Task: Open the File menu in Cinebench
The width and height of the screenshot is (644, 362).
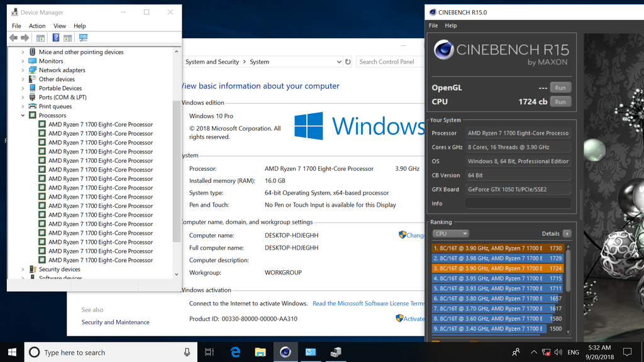Action: point(433,26)
